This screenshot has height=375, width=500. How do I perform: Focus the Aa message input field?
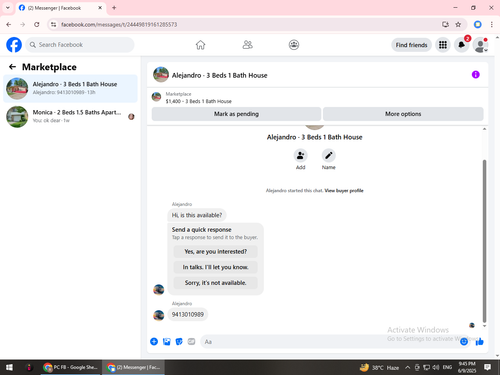point(330,342)
